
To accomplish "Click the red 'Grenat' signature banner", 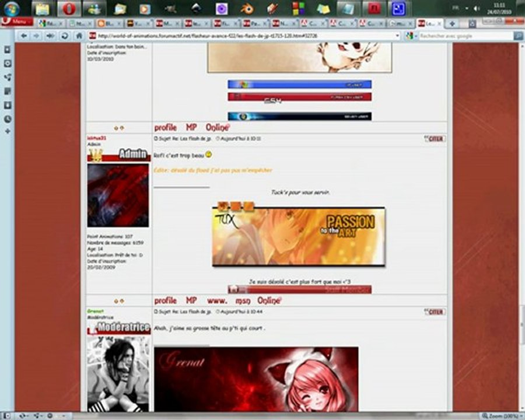I will pos(256,380).
